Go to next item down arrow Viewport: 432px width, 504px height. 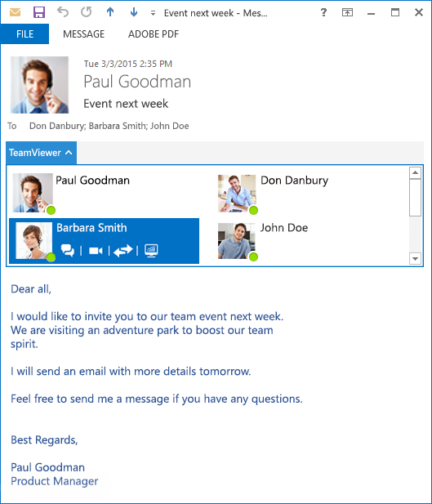(134, 12)
